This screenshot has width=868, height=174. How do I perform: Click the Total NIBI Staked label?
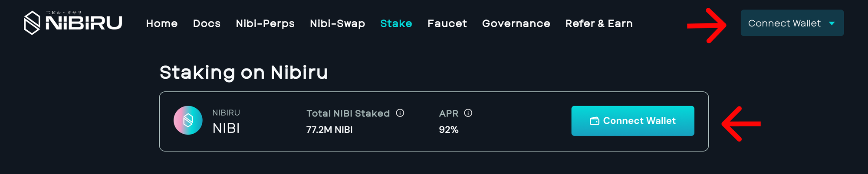[x=348, y=113]
